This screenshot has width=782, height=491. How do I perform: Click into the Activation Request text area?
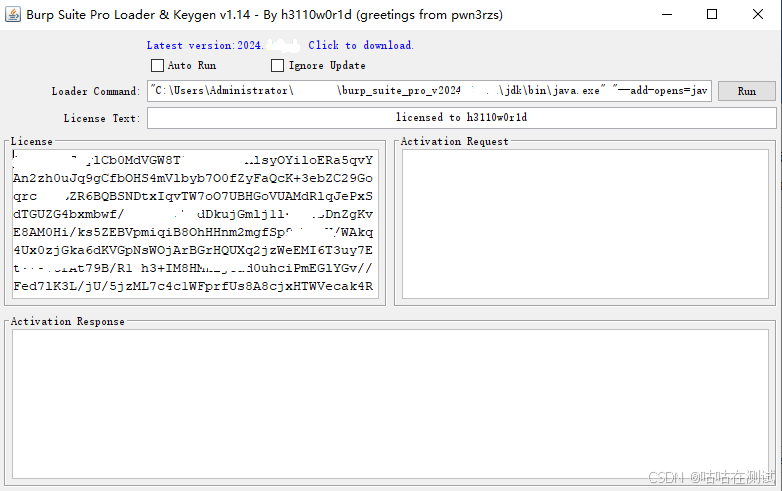[x=585, y=224]
